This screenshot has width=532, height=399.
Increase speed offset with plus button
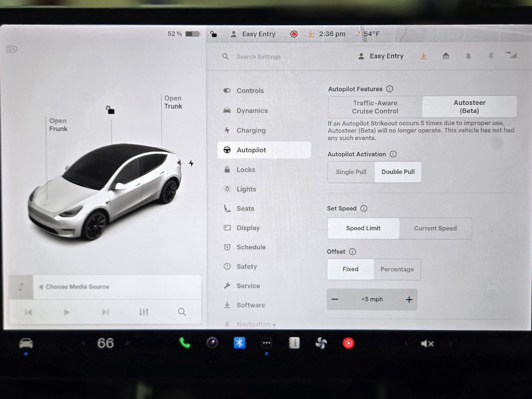pyautogui.click(x=409, y=300)
